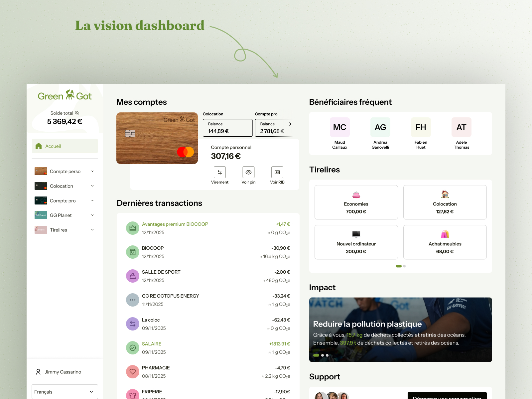
Task: Open the Achat meubles tirelire card
Action: coord(445,242)
